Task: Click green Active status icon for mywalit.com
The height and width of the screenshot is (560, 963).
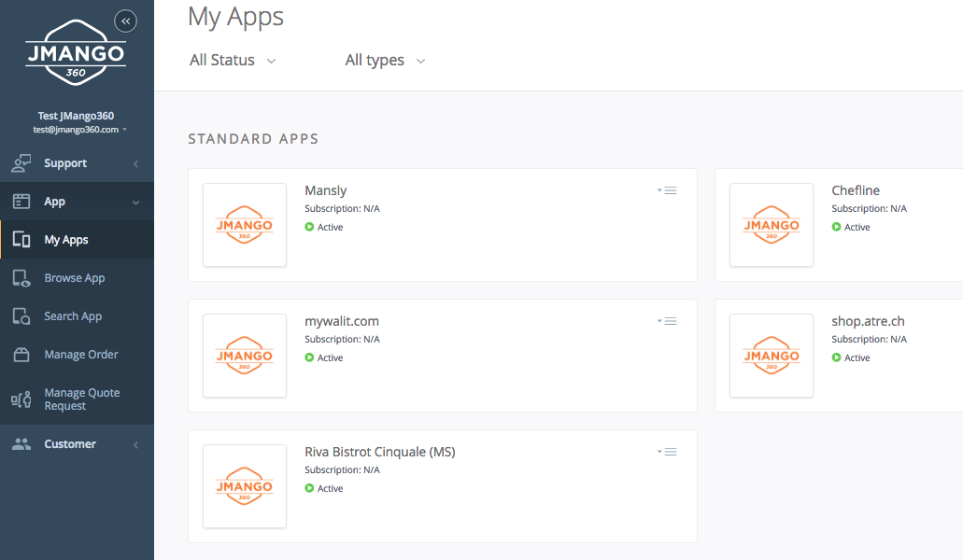Action: click(309, 357)
